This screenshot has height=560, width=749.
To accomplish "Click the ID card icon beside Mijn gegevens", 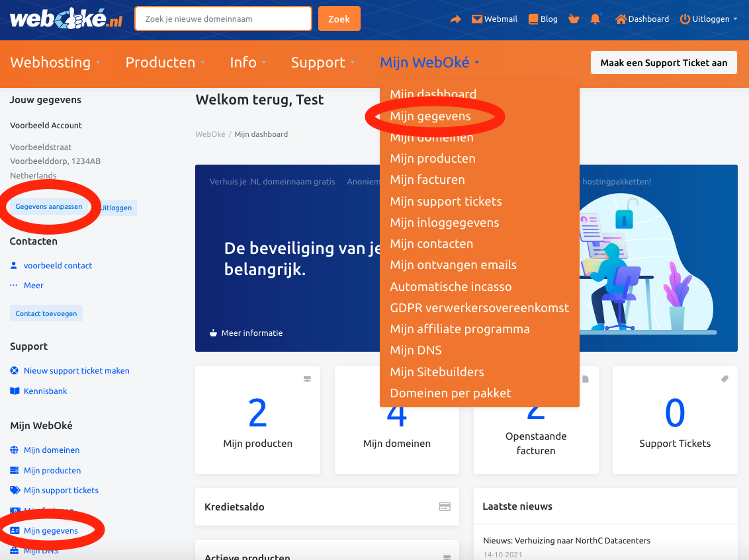I will (x=15, y=530).
